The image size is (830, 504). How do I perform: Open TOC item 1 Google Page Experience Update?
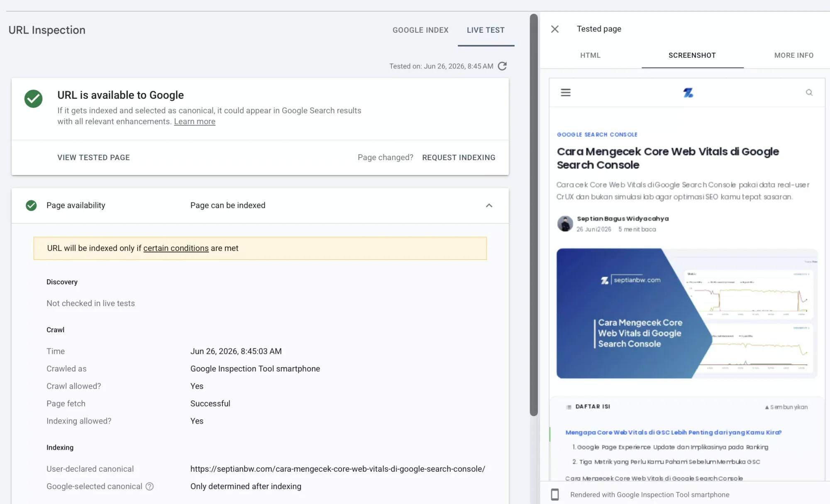tap(670, 447)
